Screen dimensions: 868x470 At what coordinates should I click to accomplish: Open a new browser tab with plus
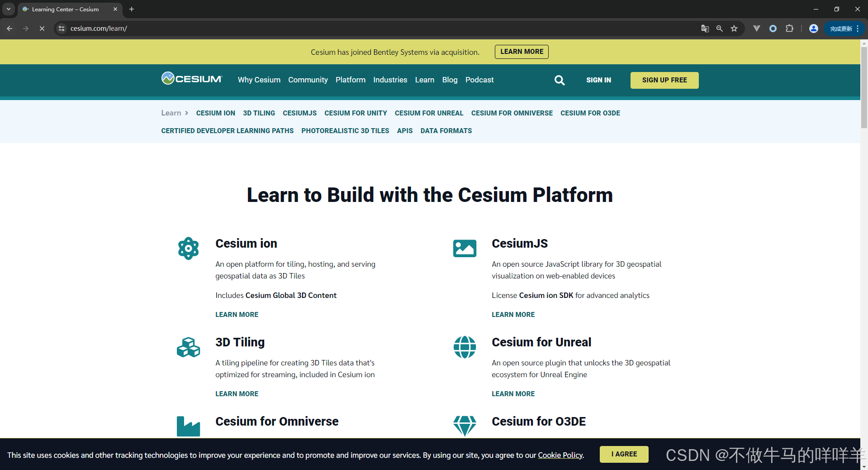132,9
